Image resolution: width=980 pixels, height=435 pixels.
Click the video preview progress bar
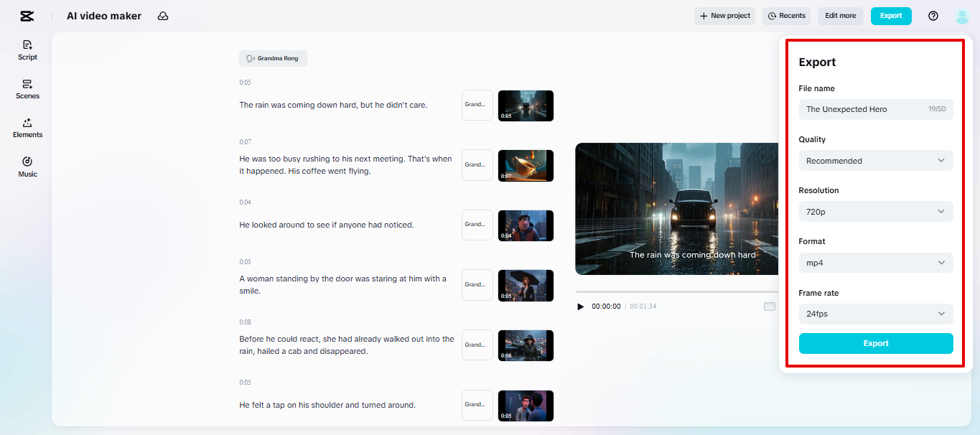coord(675,293)
